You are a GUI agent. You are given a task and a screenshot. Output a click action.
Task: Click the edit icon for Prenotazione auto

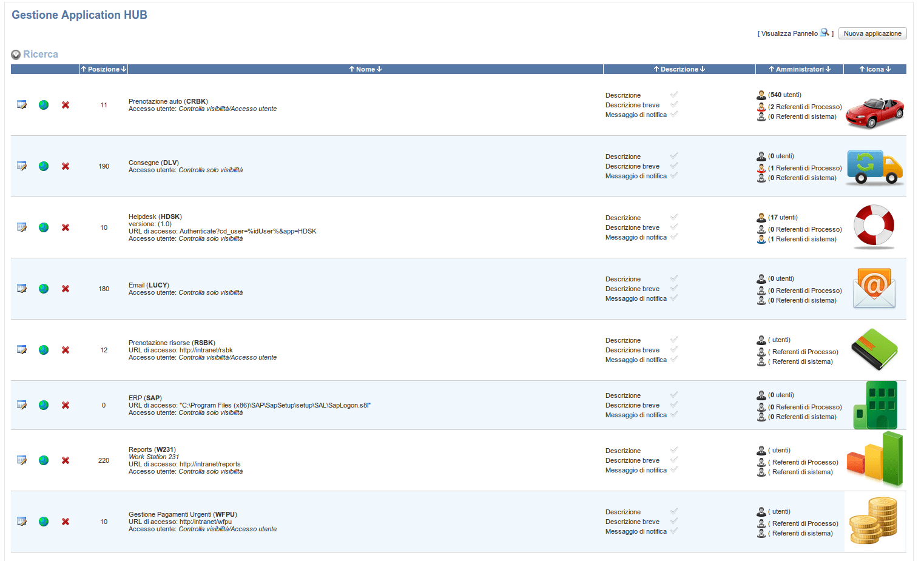[x=22, y=105]
